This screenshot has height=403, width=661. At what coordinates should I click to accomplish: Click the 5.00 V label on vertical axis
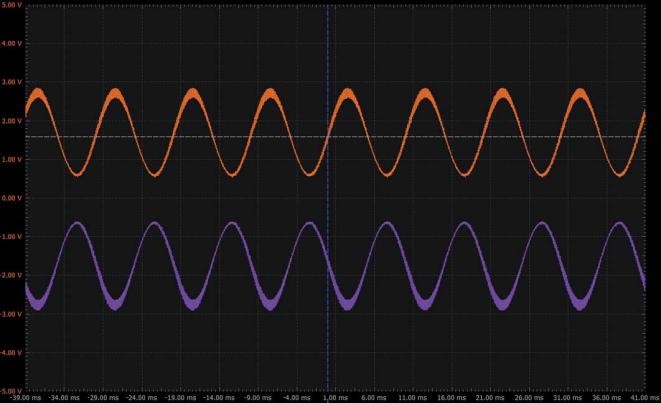(x=11, y=5)
